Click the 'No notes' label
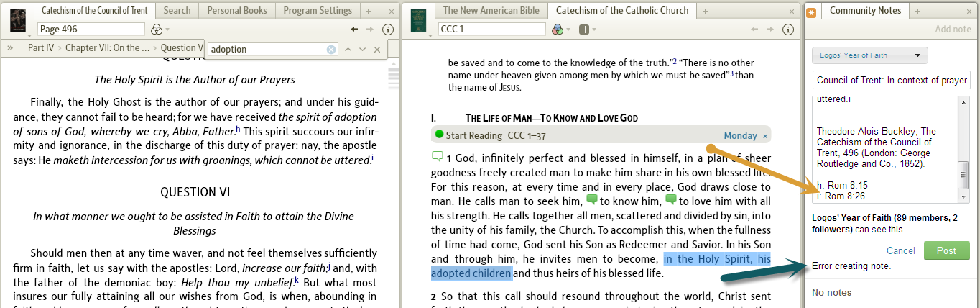Viewport: 980px width, 308px height. click(832, 292)
